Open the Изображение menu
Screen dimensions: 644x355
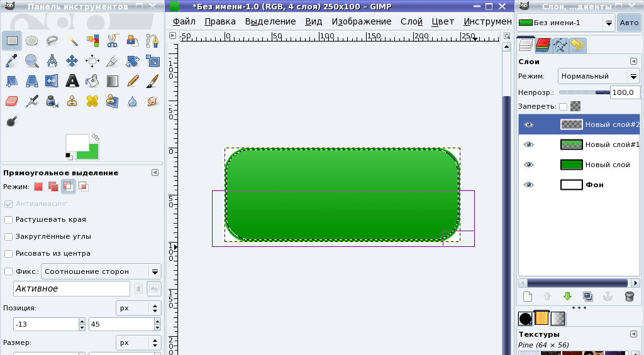click(362, 21)
